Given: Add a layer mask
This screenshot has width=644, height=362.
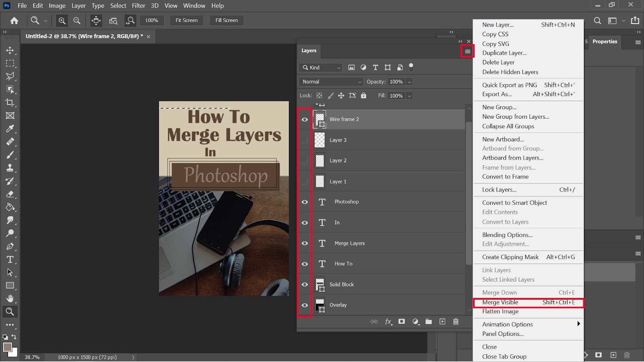Looking at the screenshot, I should click(x=402, y=321).
